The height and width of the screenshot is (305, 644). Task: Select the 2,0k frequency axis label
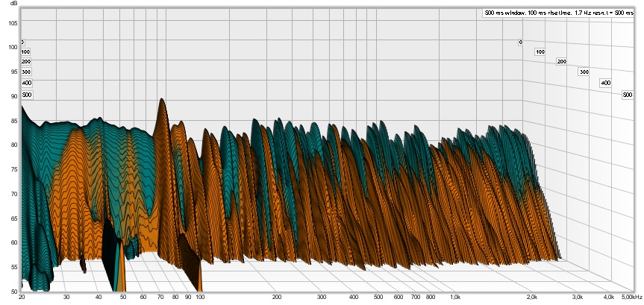point(531,296)
